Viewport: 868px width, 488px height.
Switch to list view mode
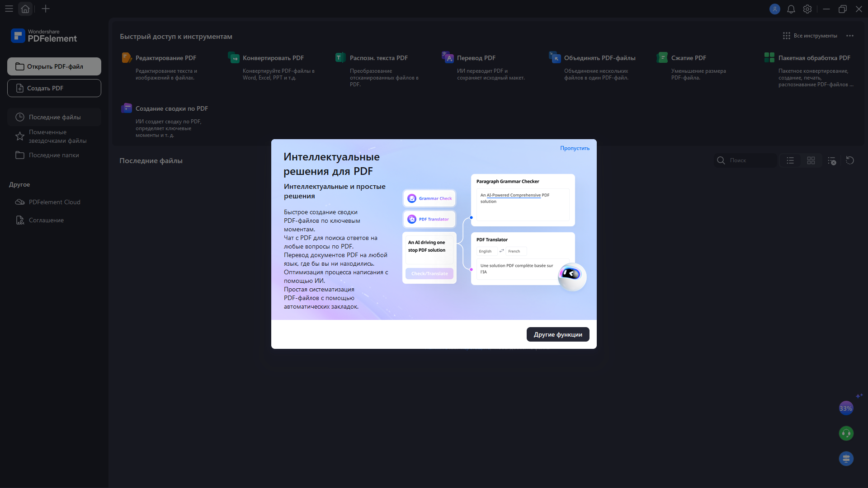click(x=790, y=160)
